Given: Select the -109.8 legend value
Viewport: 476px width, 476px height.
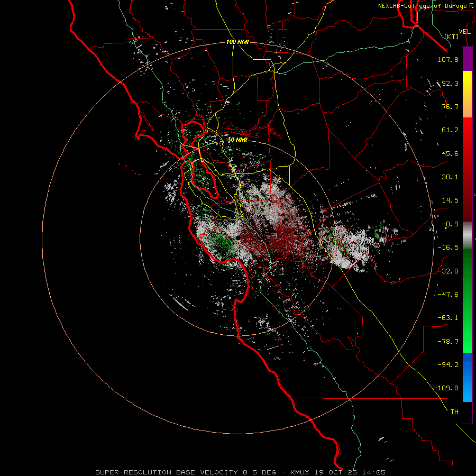Looking at the screenshot, I should (x=446, y=388).
